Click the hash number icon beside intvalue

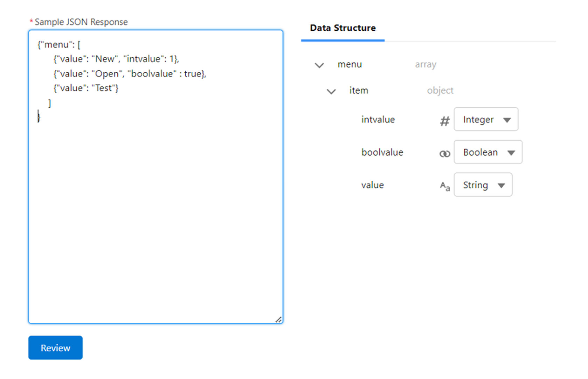[x=444, y=121]
